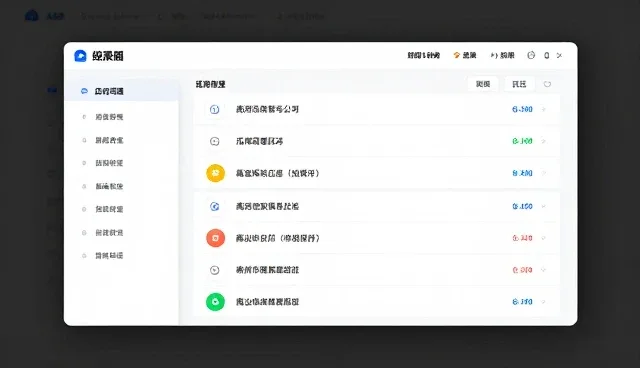Expand chevron in the blue G-icon row

[x=544, y=206]
